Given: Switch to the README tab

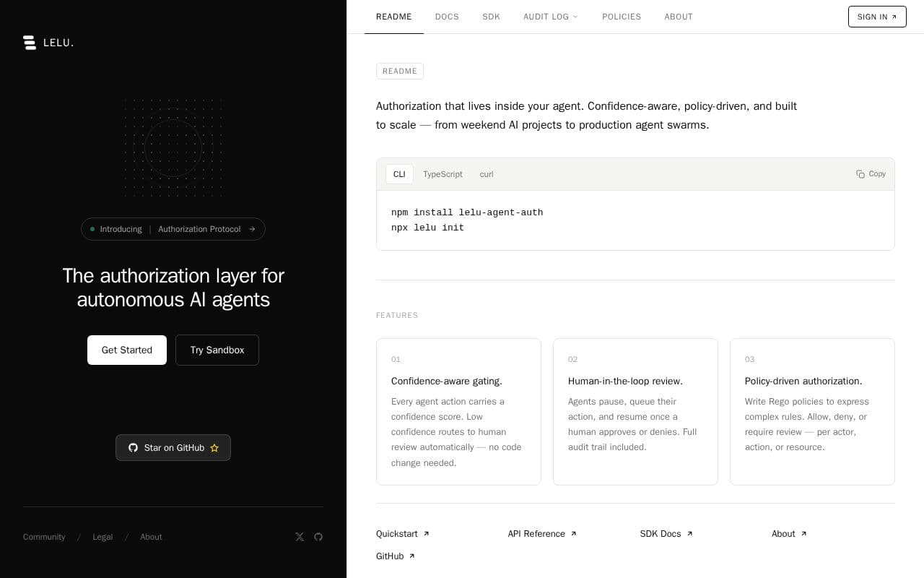Looking at the screenshot, I should pyautogui.click(x=394, y=17).
